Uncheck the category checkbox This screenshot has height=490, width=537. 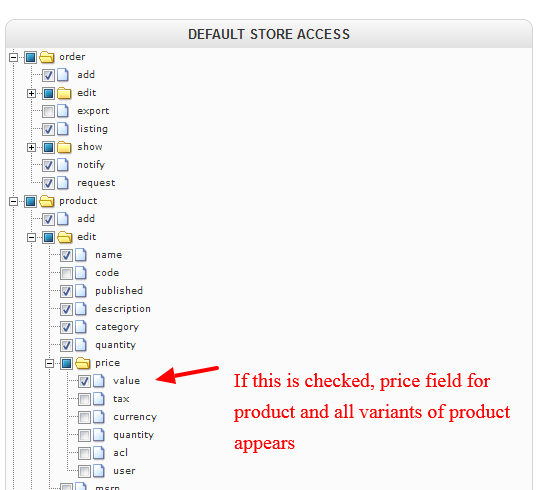click(x=66, y=327)
